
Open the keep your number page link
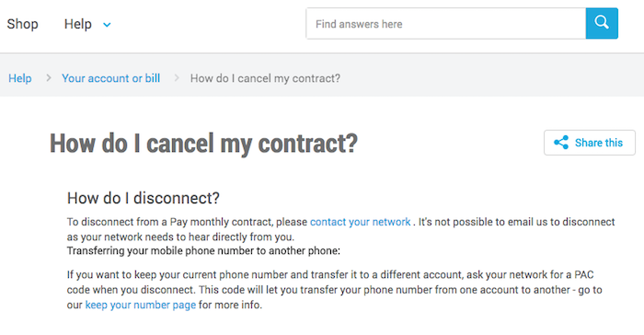tap(141, 305)
